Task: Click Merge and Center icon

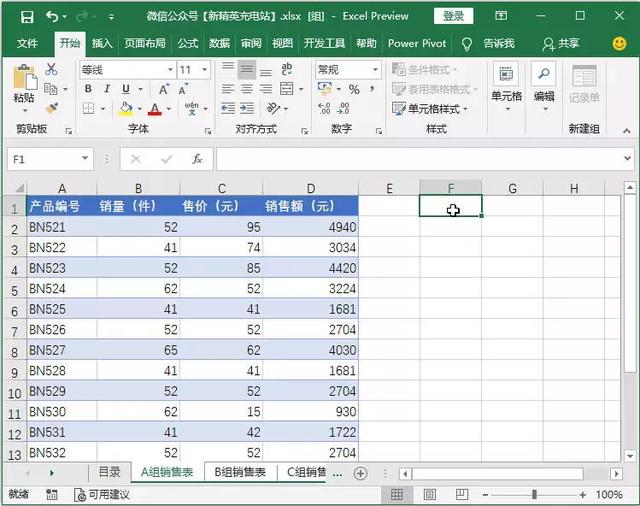Action: [287, 89]
